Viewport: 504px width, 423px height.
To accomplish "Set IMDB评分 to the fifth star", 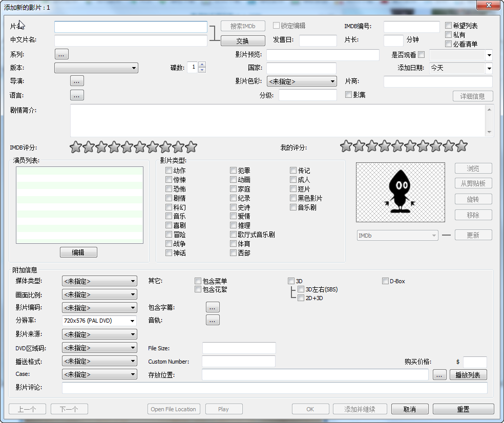I will (x=127, y=147).
